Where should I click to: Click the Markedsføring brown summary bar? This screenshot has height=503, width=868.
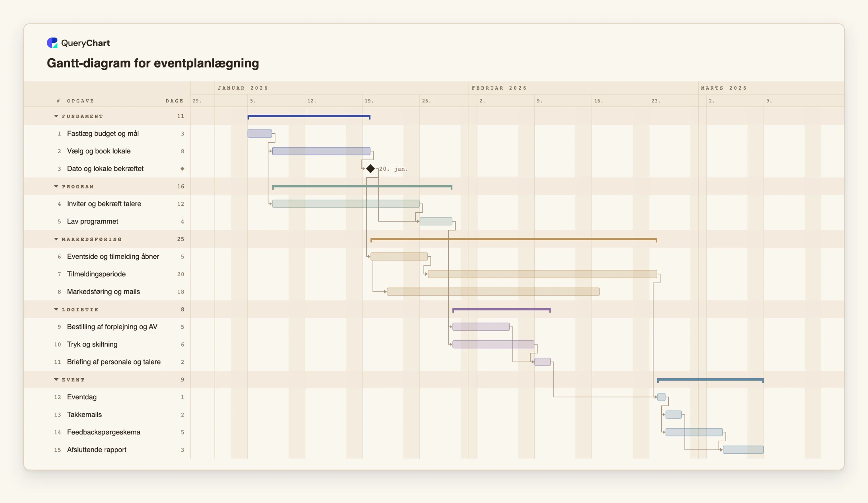pos(514,239)
